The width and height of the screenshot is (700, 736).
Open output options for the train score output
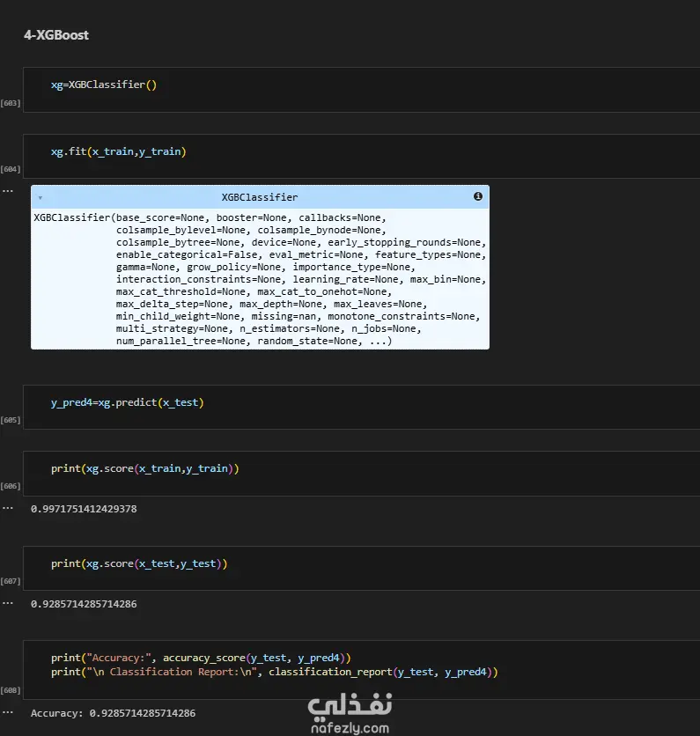click(x=8, y=508)
